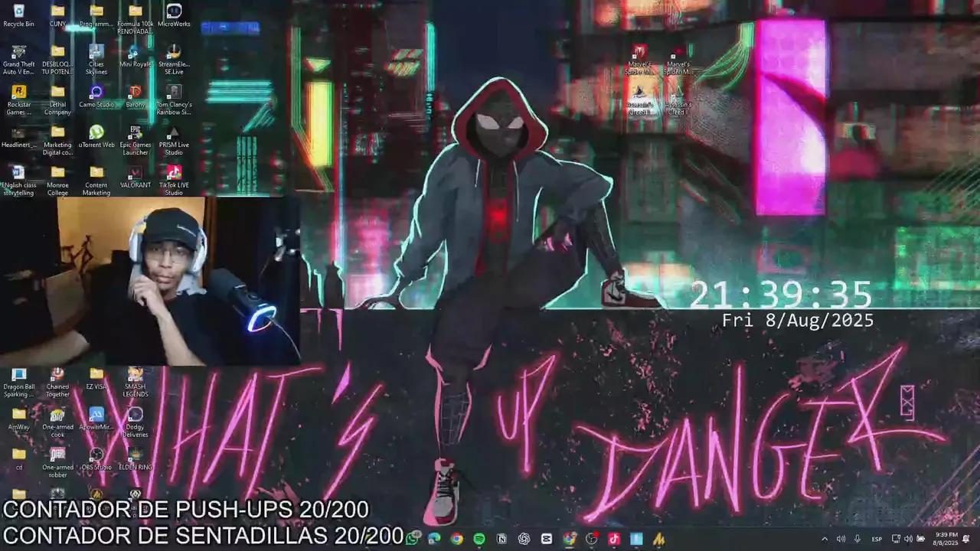The height and width of the screenshot is (551, 980).
Task: Open TikTok LIVE Studio desktop shortcut
Action: 174,181
